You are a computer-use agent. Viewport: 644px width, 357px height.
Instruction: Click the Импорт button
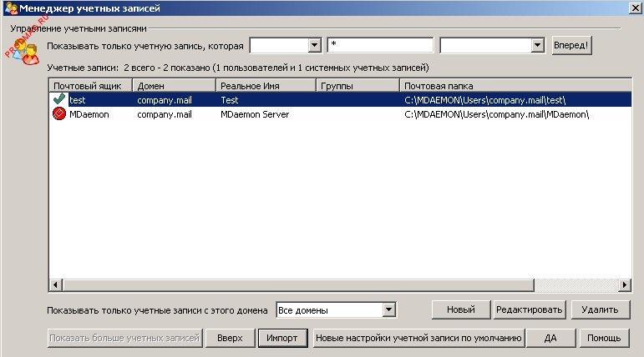click(282, 338)
